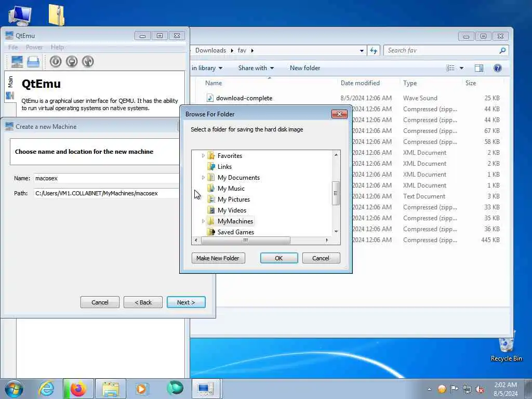
Task: Click the Search fav input box
Action: tap(441, 50)
